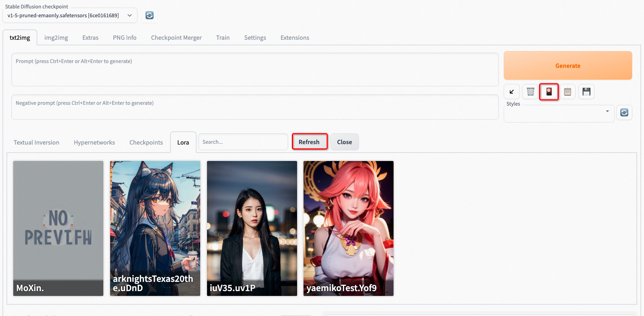Click the clipboard icon to apply styles
The image size is (644, 316).
[567, 92]
